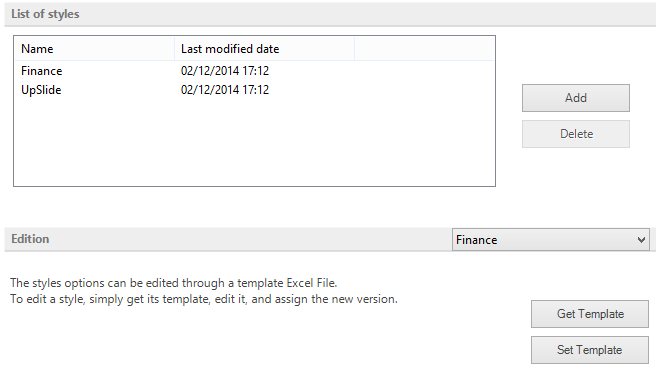Click the List of styles section header
The height and width of the screenshot is (371, 659).
coord(45,14)
